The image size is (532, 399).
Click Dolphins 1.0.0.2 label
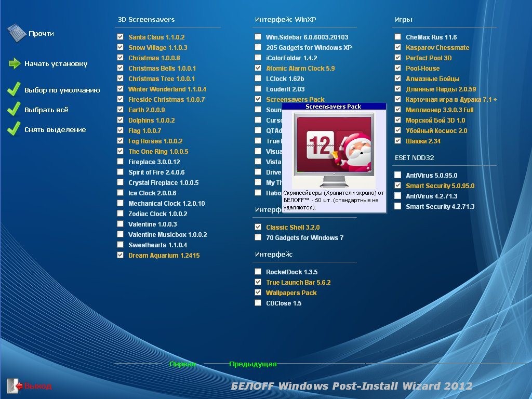click(x=151, y=121)
